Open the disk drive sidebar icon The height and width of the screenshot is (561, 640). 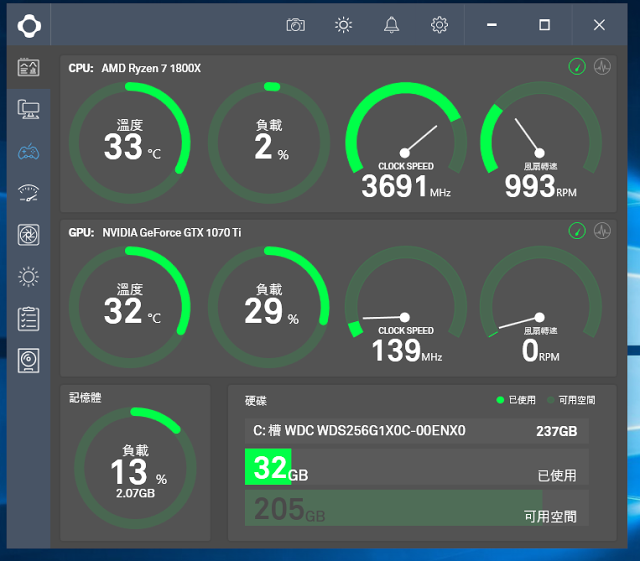click(x=29, y=361)
